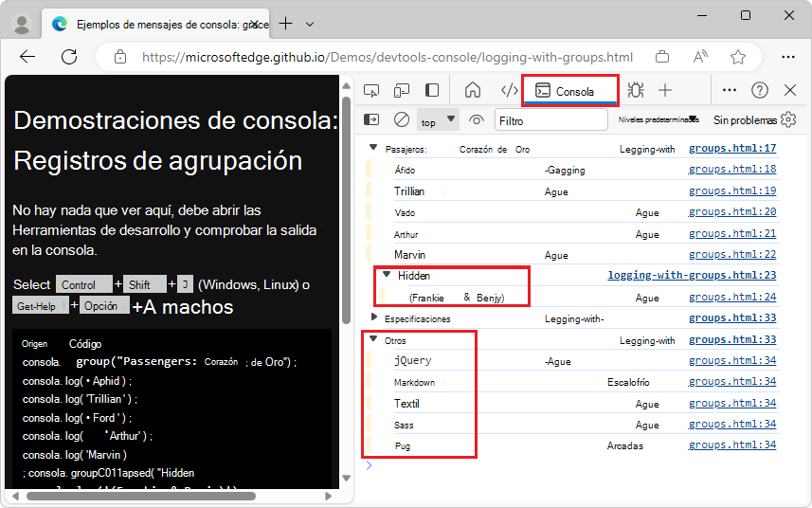Add more tools with plus icon
Screen dimensions: 812x508
665,90
